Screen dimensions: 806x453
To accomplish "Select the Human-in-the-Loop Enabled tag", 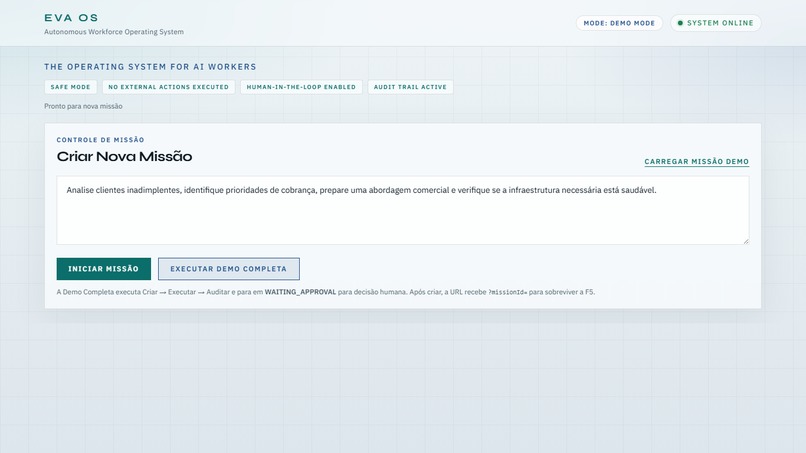I will tap(301, 87).
